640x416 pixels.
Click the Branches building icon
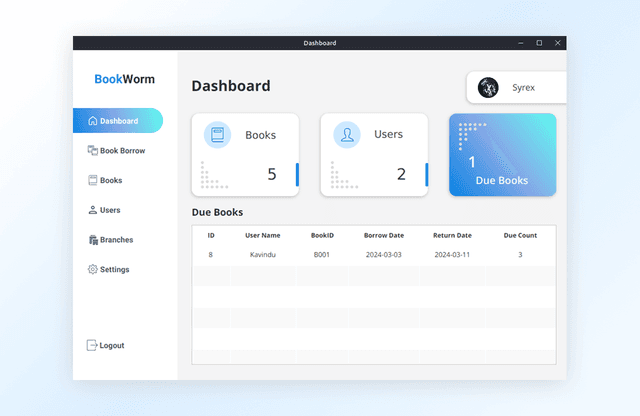click(x=93, y=240)
